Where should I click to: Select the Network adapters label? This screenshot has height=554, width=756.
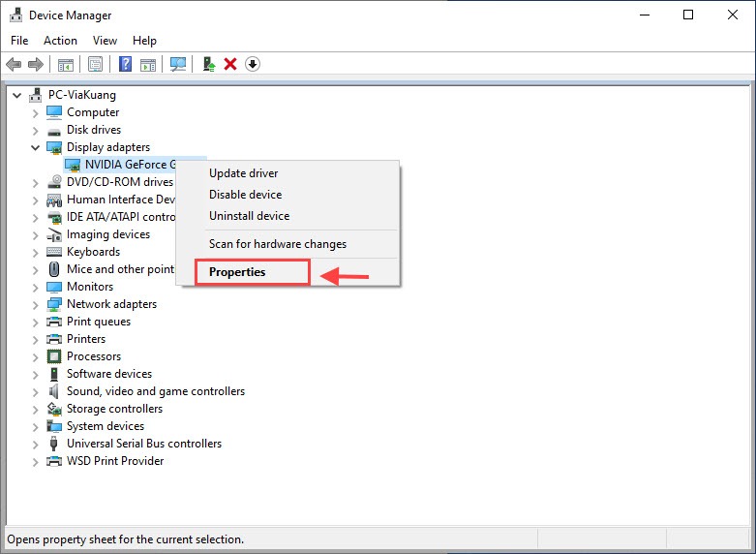(x=111, y=304)
